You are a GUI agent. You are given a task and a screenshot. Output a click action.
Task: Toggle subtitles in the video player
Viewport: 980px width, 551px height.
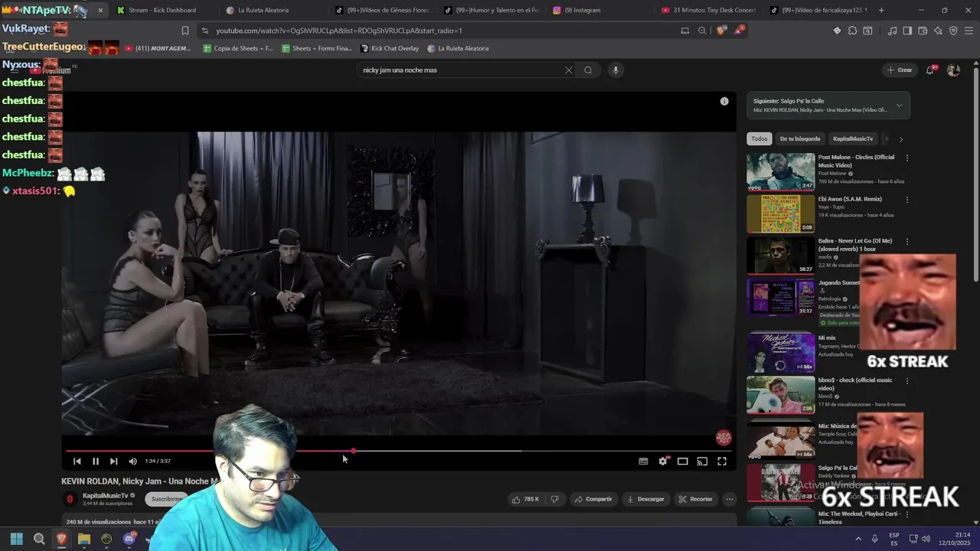pos(643,461)
